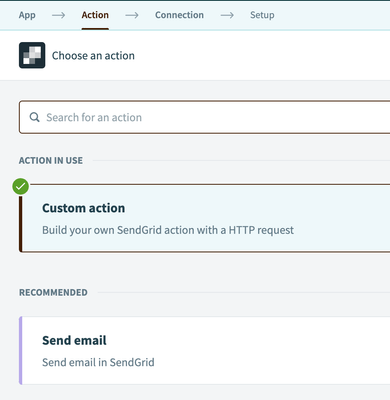Select the Custom action card
This screenshot has height=400, width=390.
tap(204, 218)
